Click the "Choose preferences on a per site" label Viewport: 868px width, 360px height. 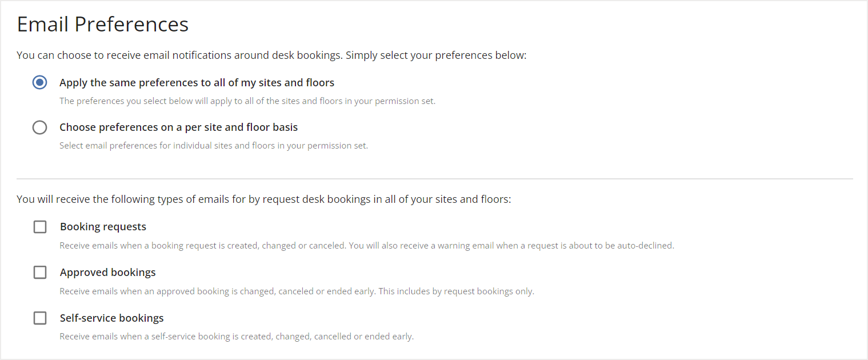178,127
